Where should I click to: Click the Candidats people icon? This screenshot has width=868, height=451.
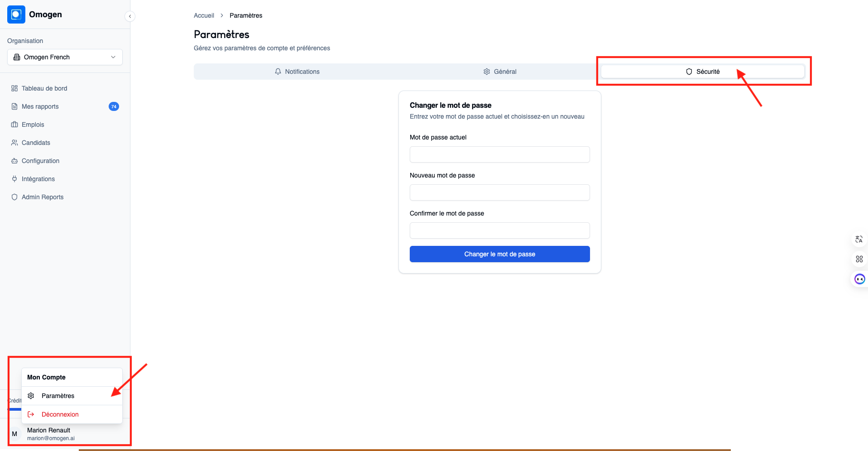point(14,143)
